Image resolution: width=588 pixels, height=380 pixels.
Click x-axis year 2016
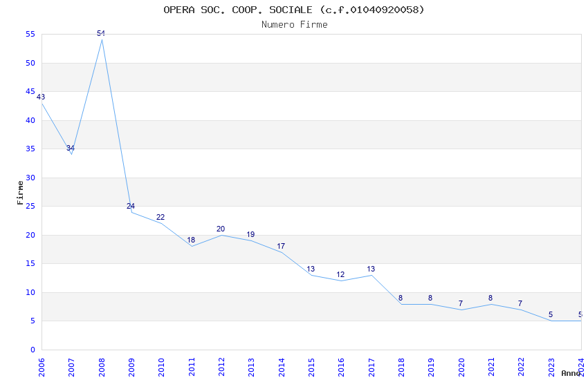point(341,368)
